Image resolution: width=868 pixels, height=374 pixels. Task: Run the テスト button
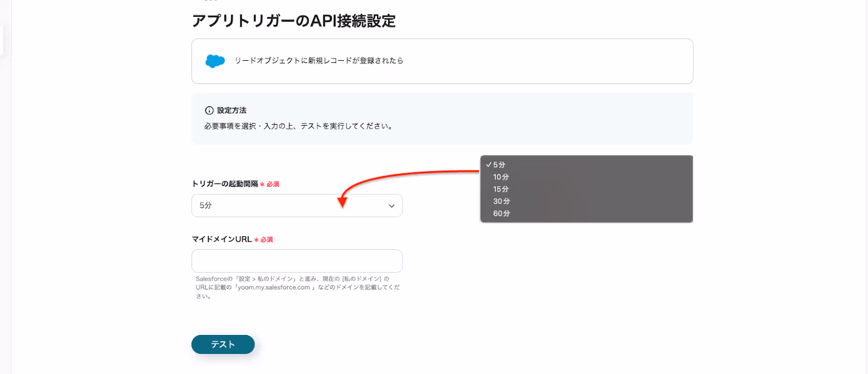click(x=223, y=344)
